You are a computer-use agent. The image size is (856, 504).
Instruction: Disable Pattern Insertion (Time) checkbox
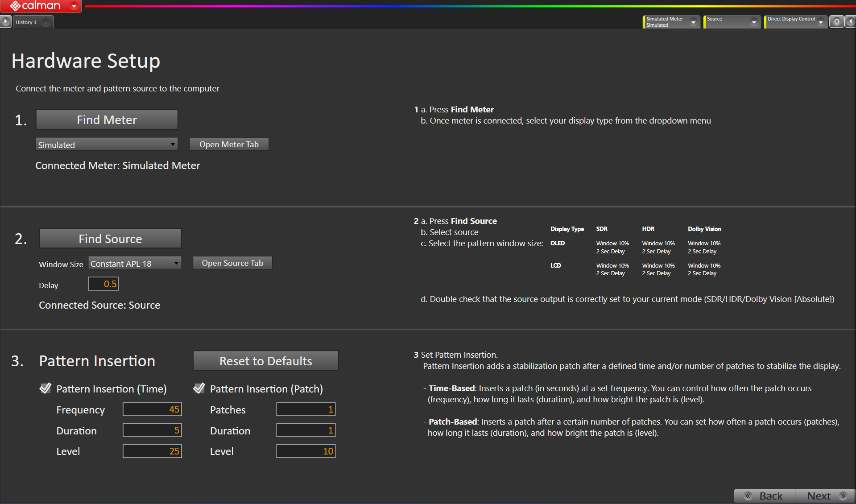click(45, 388)
